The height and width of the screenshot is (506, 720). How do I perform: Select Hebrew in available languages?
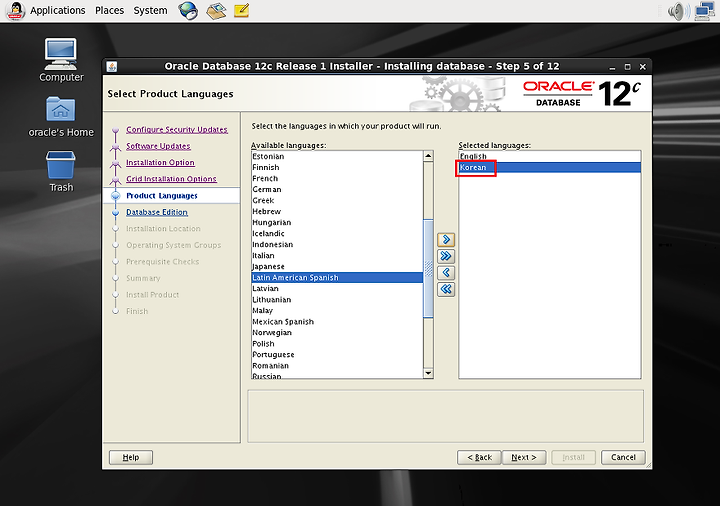click(x=337, y=212)
